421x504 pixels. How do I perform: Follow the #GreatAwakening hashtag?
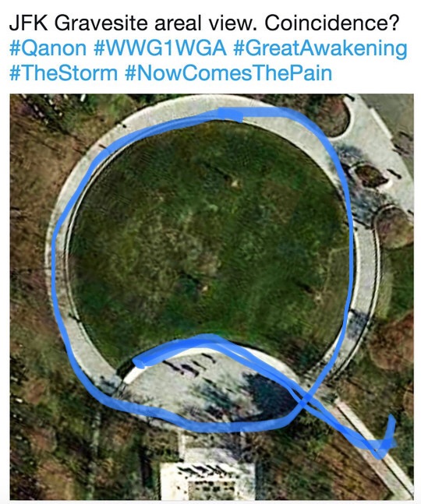[320, 49]
